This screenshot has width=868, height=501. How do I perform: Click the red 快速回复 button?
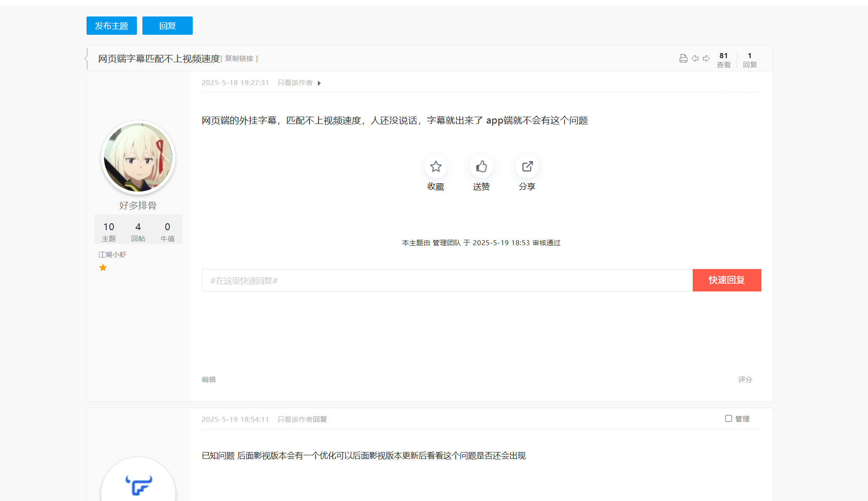pos(727,280)
